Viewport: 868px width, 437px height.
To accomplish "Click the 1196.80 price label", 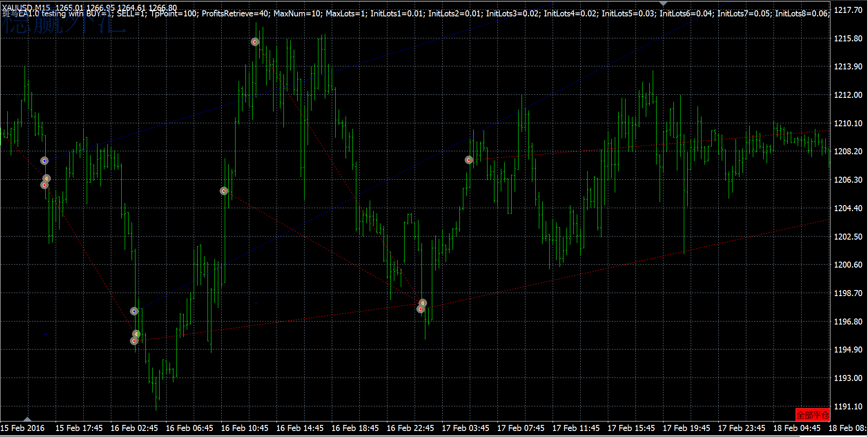I will (848, 322).
